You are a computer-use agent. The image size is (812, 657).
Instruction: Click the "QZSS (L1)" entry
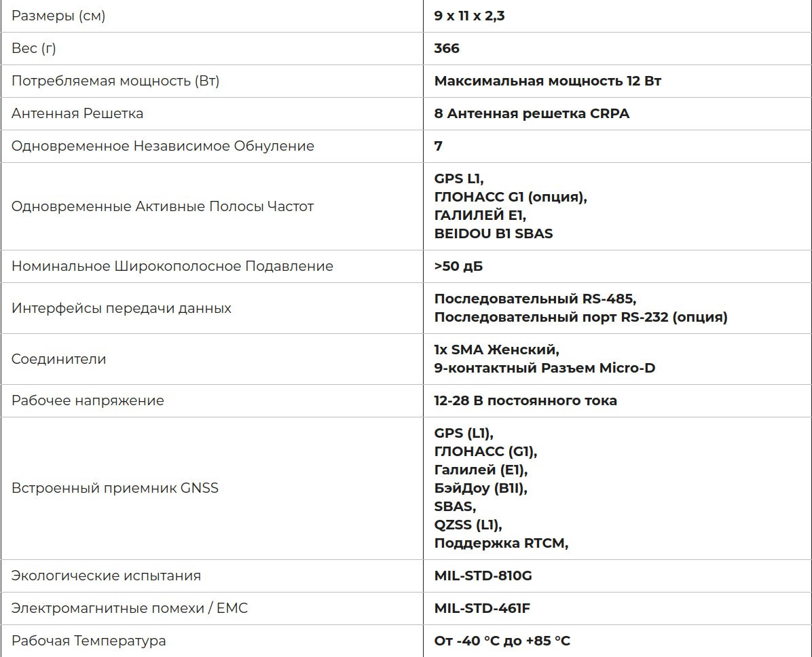pyautogui.click(x=468, y=525)
